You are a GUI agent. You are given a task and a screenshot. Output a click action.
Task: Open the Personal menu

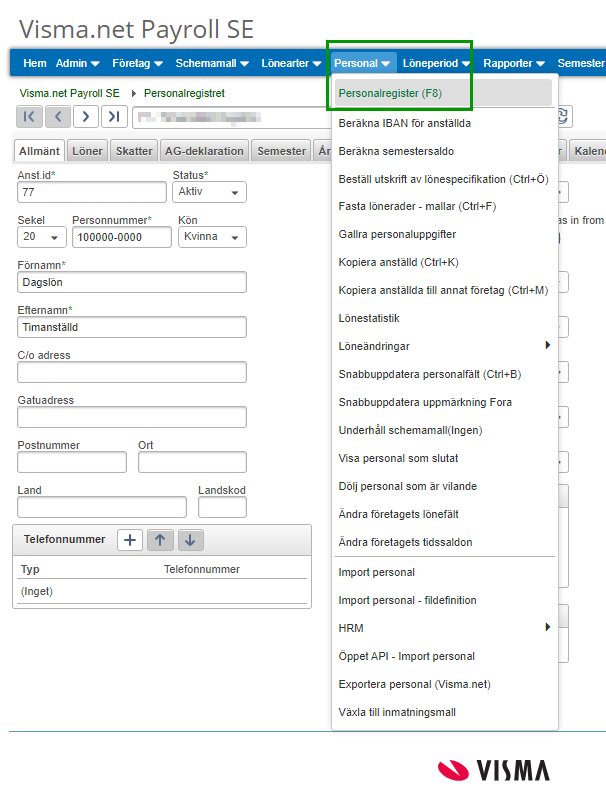362,63
